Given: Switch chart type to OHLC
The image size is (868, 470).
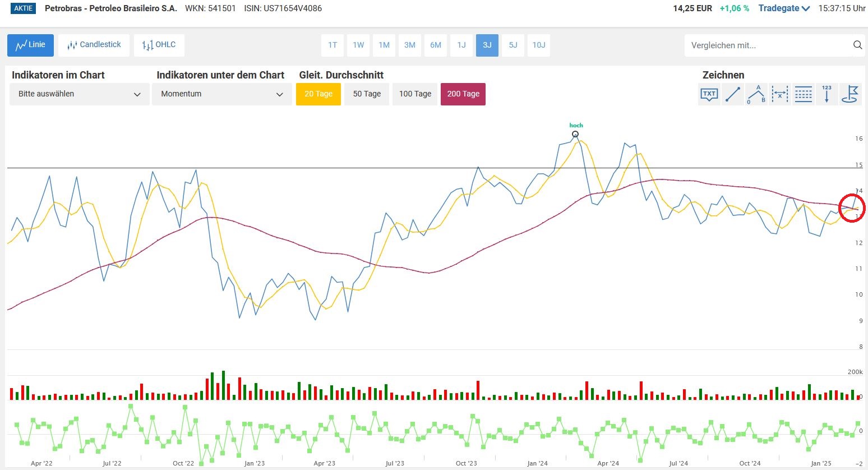Looking at the screenshot, I should click(159, 45).
